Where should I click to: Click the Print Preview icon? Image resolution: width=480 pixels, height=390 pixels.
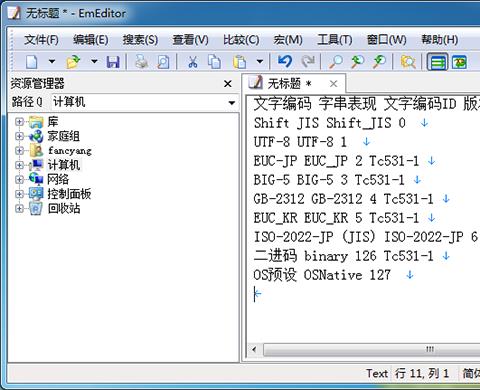(x=163, y=62)
